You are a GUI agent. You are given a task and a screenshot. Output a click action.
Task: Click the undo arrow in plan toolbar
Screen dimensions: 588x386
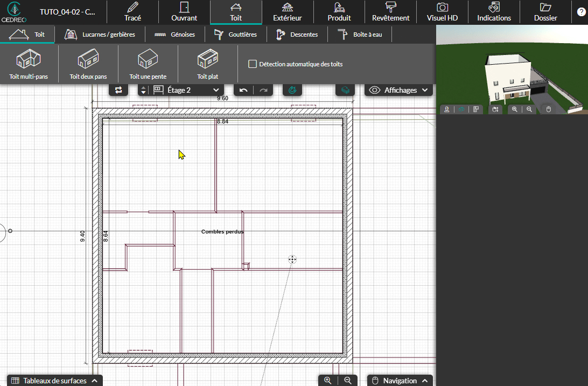click(243, 90)
